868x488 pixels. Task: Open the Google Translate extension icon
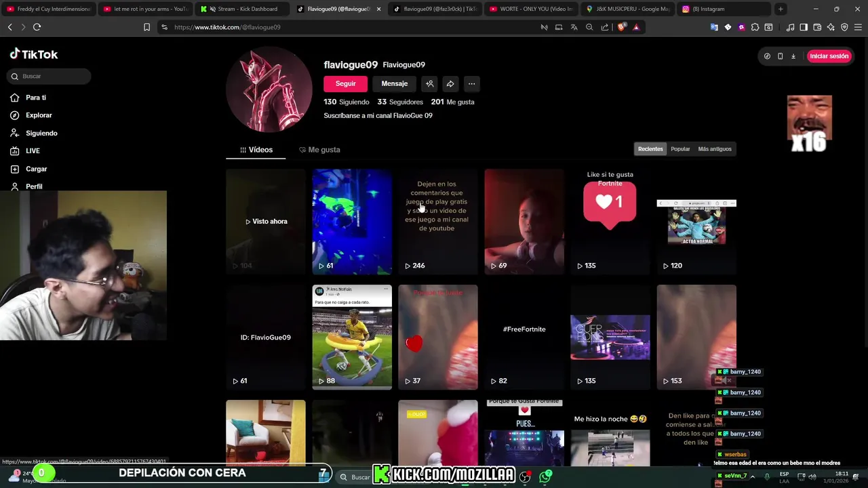coord(714,27)
